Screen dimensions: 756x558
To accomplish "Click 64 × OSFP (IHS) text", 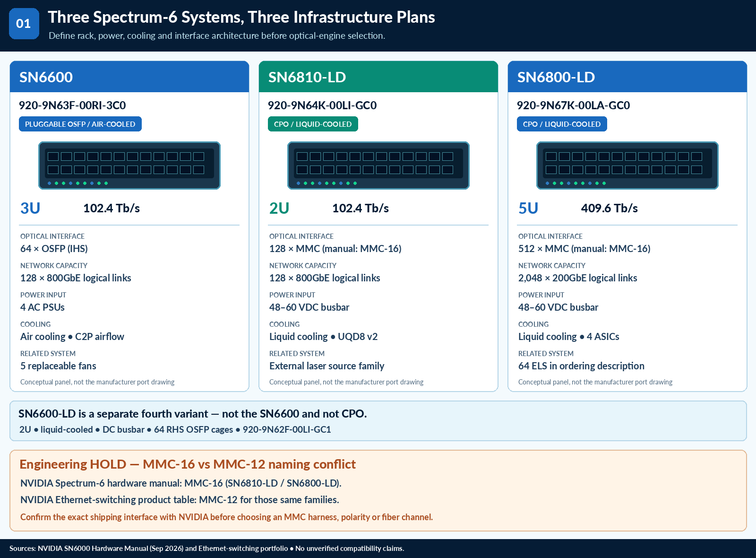I will pos(54,249).
